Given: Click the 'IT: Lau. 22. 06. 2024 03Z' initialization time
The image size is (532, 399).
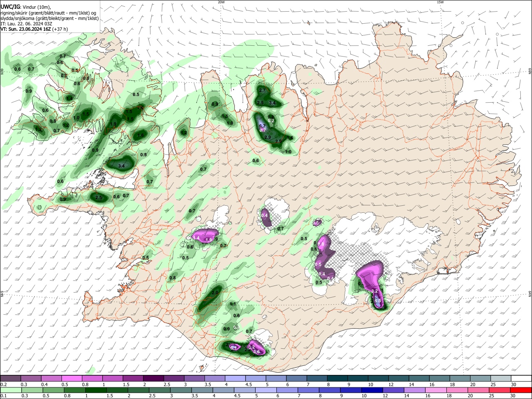Looking at the screenshot, I should pos(26,24).
